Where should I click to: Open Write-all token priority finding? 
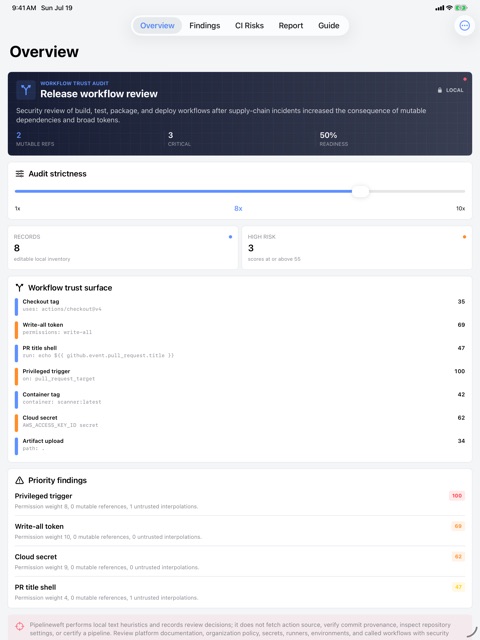point(240,531)
